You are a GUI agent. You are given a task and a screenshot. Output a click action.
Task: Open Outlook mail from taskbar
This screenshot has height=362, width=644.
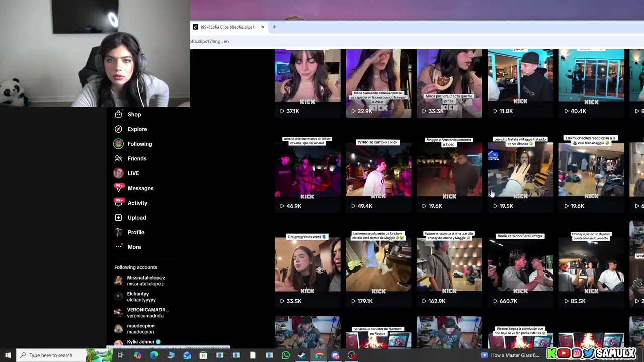coord(187,355)
